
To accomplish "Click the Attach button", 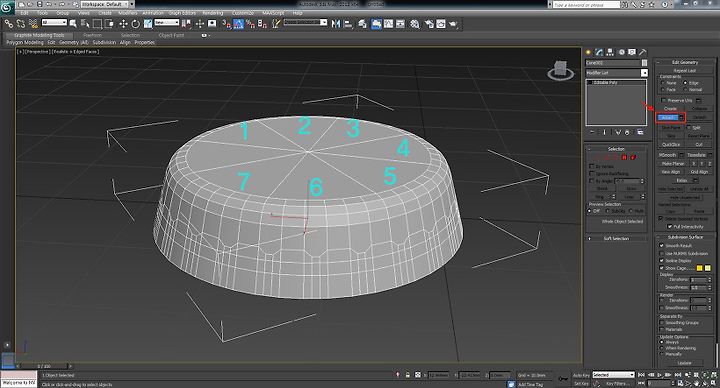I will [x=667, y=118].
